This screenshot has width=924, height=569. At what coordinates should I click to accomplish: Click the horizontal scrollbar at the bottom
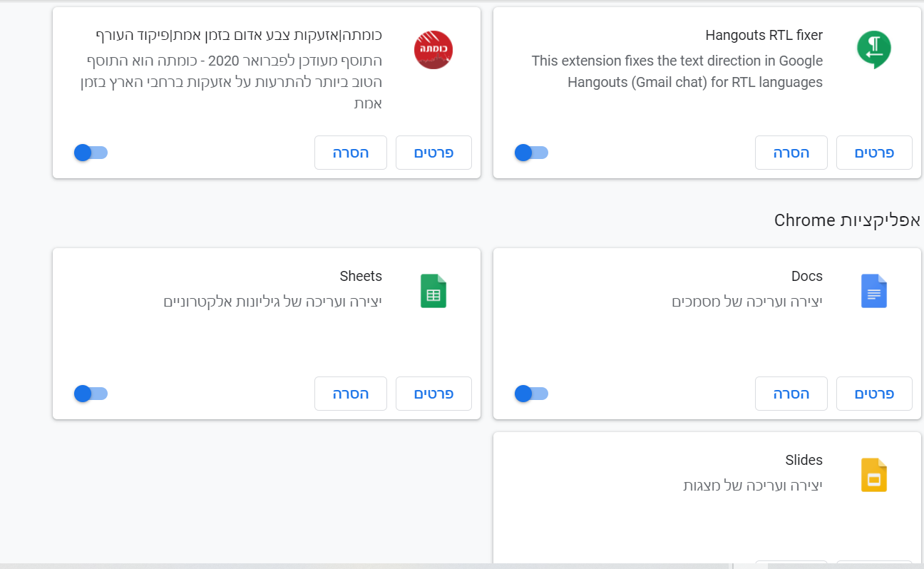pyautogui.click(x=356, y=566)
